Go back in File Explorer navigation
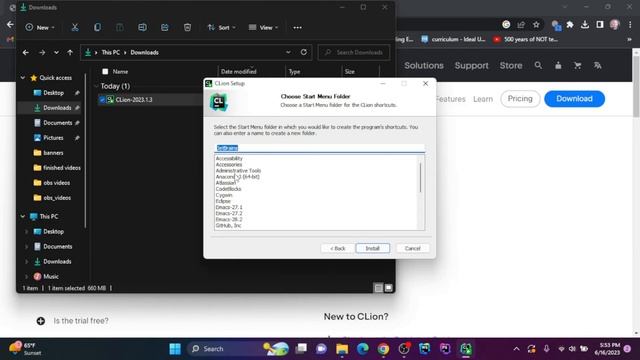Viewport: 640px width, 360px height. pos(26,53)
